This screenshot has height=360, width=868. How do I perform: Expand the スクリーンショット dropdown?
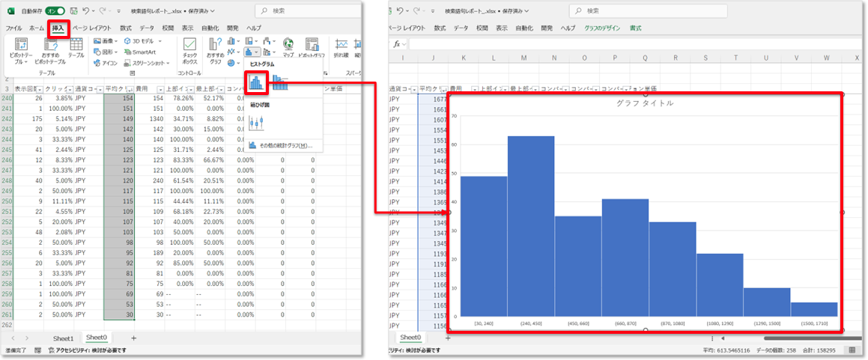click(x=146, y=64)
